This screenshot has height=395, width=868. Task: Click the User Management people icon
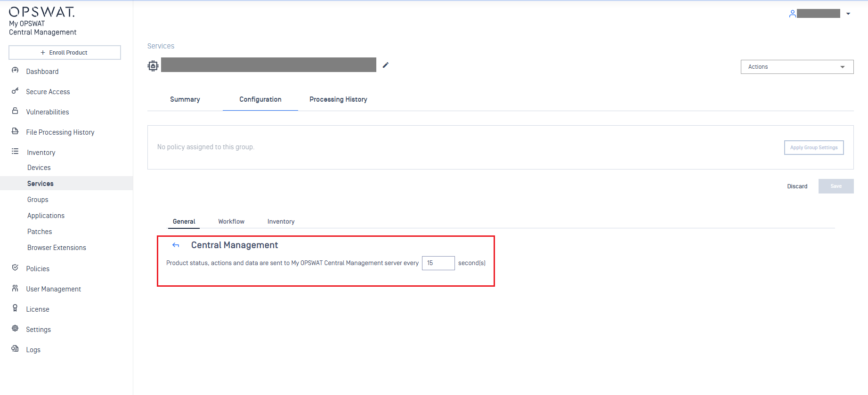coord(15,288)
